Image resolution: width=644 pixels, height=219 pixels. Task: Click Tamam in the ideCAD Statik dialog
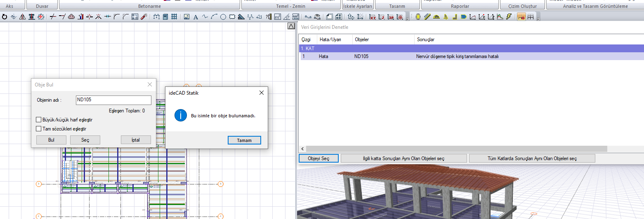coord(244,140)
